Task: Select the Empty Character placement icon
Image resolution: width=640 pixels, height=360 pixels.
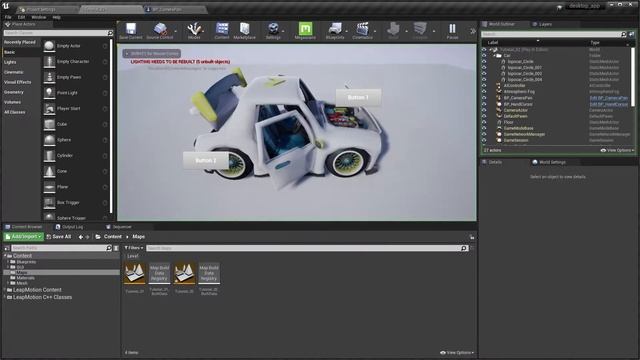Action: click(49, 62)
